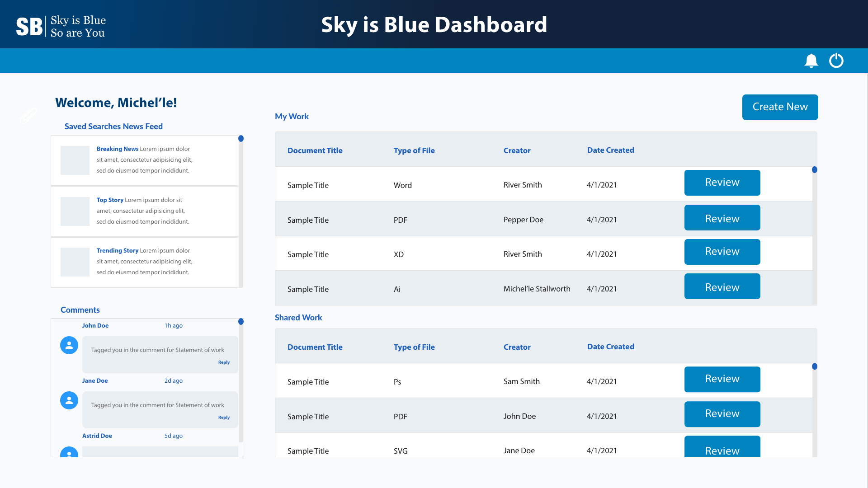Select Astrid Doe's avatar icon
This screenshot has height=488, width=868.
69,453
